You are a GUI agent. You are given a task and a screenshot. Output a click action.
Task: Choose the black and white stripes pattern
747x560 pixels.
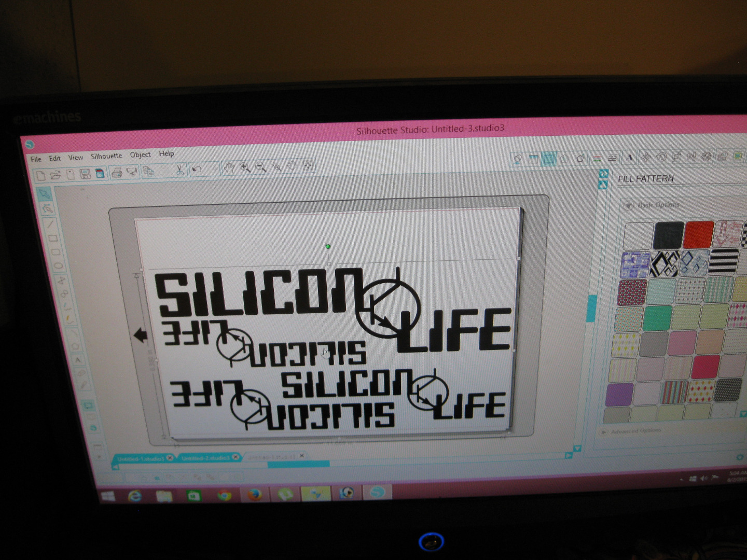723,261
